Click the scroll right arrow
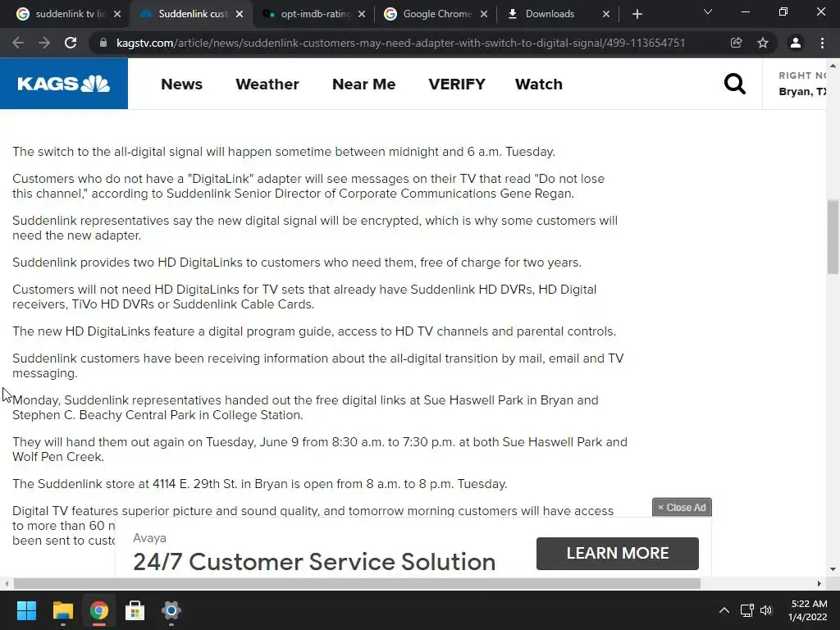Screen dimensions: 840x630 pos(819,583)
